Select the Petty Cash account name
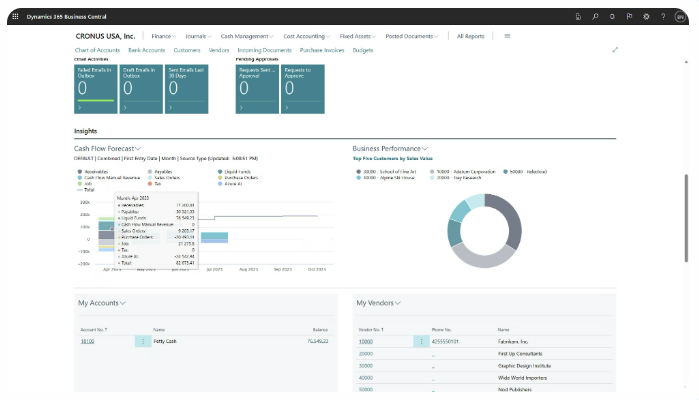Viewport: 699px width, 400px height. (x=165, y=341)
